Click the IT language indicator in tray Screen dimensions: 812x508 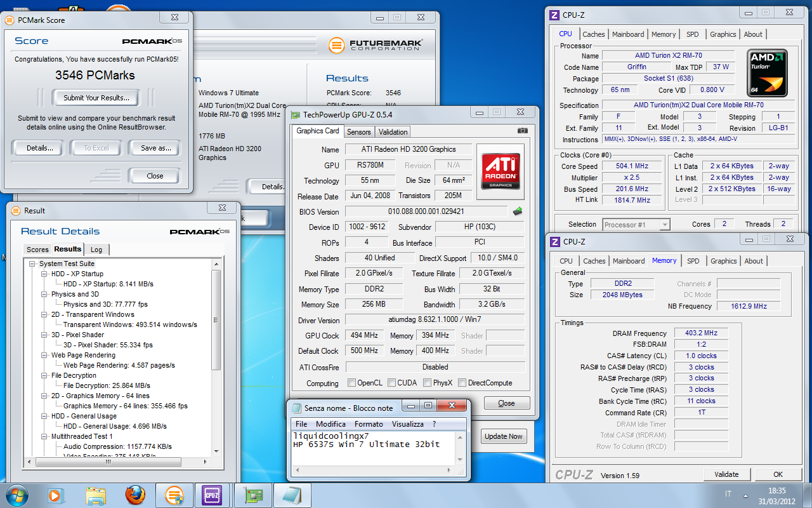pyautogui.click(x=728, y=494)
